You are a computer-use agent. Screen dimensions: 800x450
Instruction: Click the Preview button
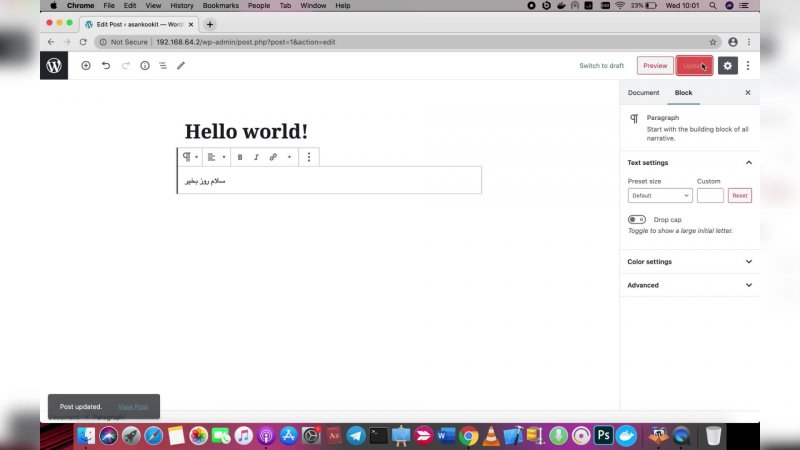(655, 66)
